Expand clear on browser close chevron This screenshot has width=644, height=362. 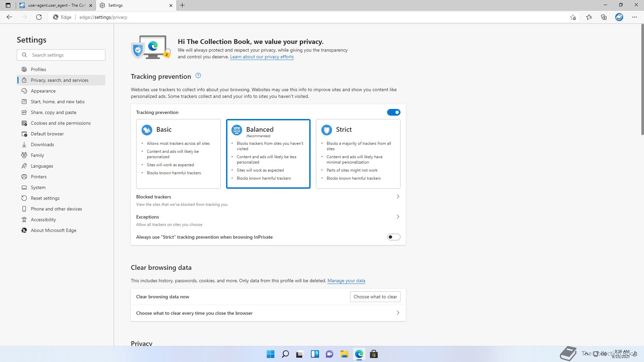(398, 313)
